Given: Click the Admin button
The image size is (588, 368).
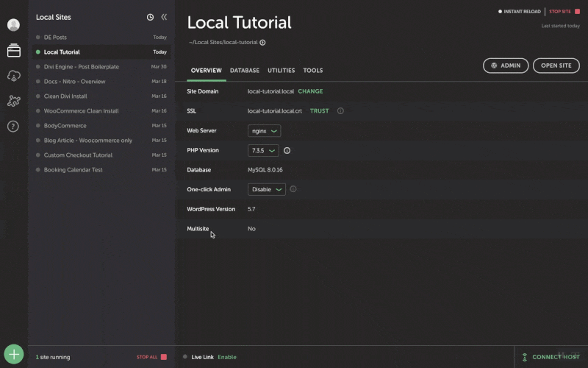Looking at the screenshot, I should (506, 66).
